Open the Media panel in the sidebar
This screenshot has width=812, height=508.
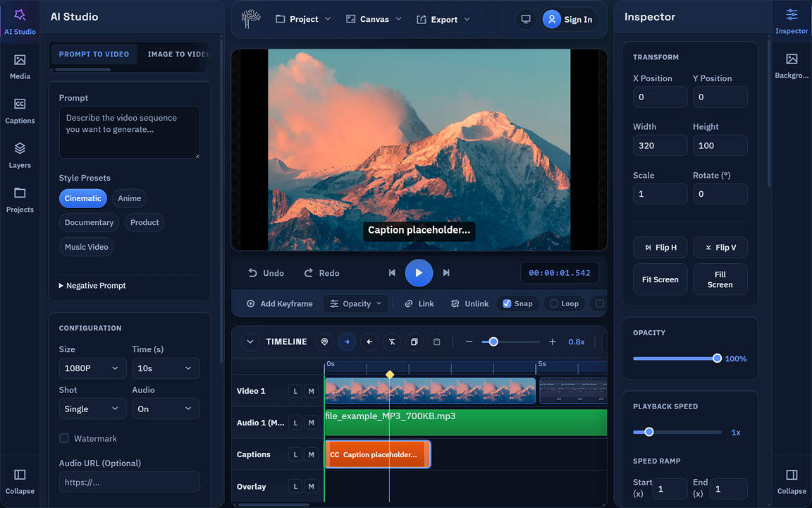coord(20,67)
